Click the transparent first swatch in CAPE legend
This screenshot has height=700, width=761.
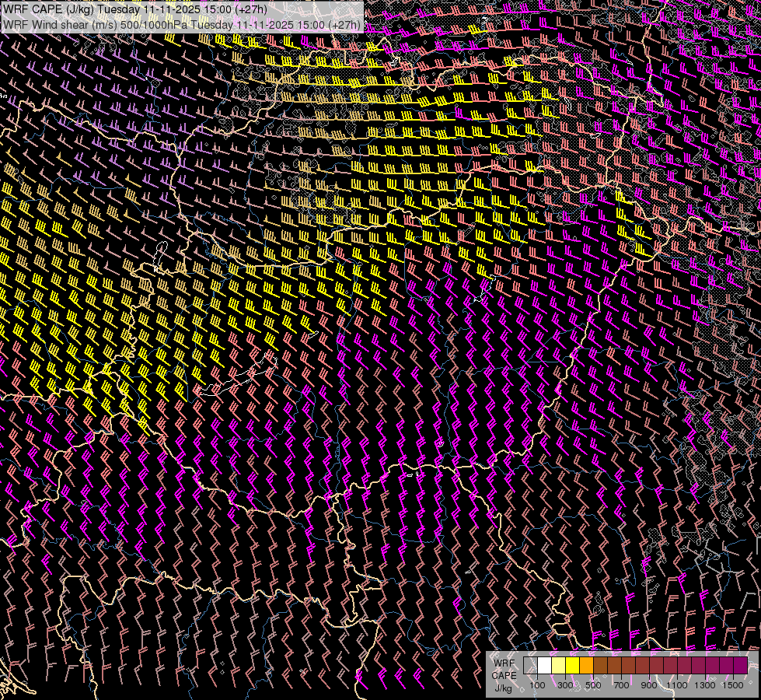click(530, 665)
